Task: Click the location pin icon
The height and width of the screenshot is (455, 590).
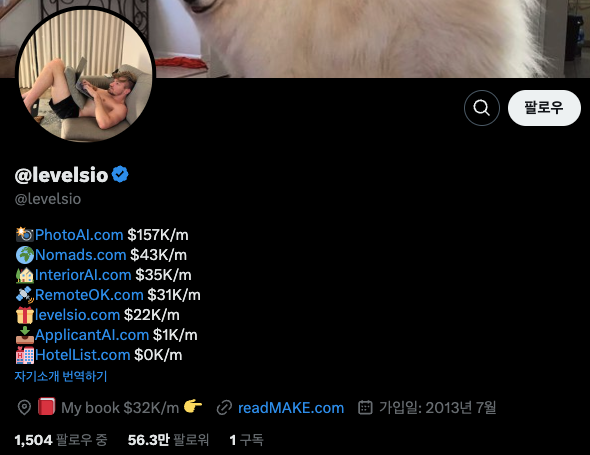Action: point(24,408)
